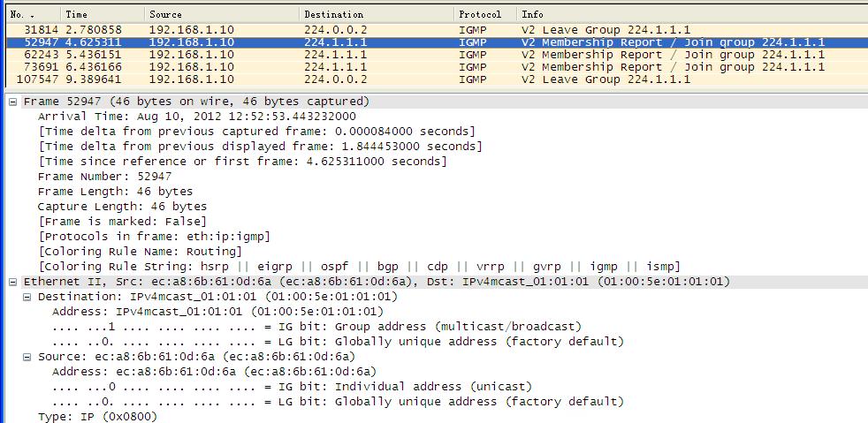Click the Destination column header in packet list
The height and width of the screenshot is (423, 868).
click(x=376, y=14)
